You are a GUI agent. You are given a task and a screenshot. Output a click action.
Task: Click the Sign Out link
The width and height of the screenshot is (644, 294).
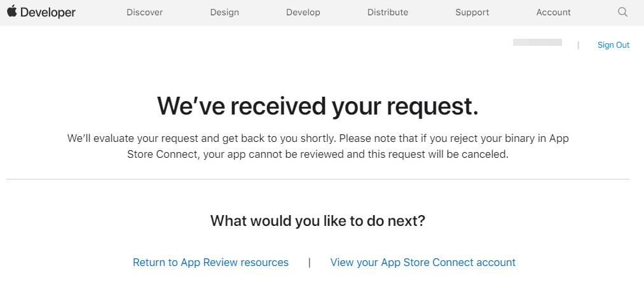click(613, 45)
